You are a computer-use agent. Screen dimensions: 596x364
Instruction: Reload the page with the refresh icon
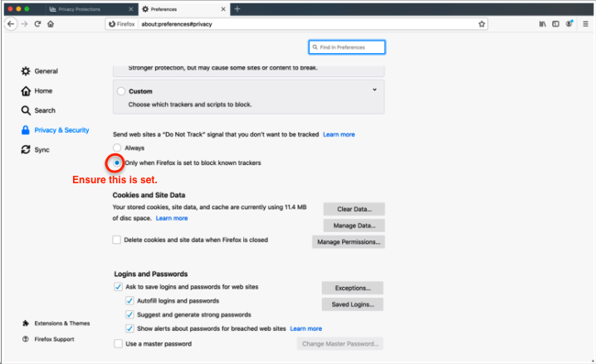[x=37, y=24]
